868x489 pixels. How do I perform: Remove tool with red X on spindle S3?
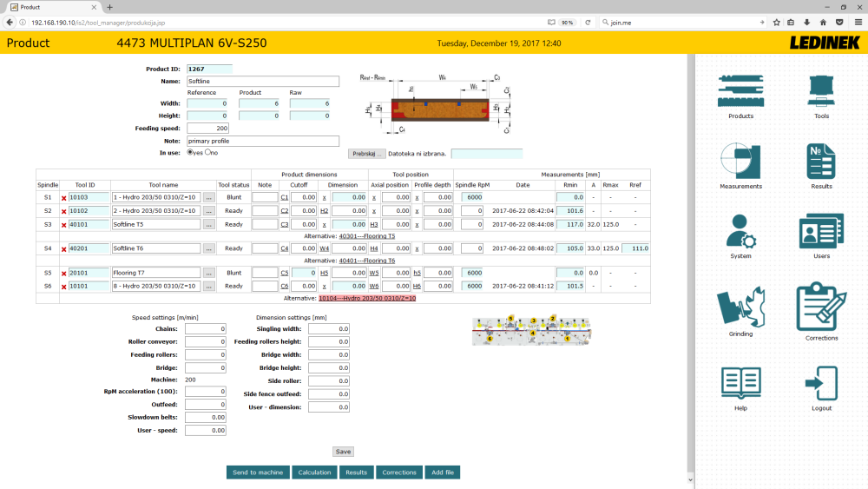click(63, 225)
